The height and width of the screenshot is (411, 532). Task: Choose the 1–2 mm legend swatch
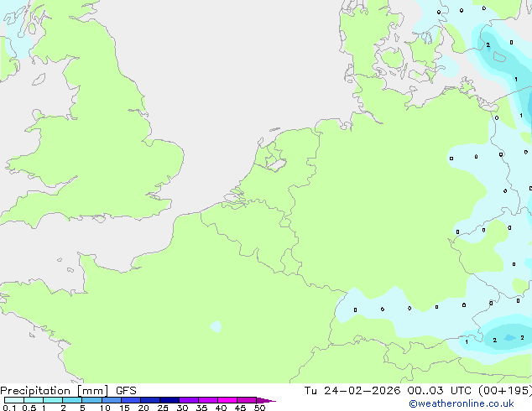click(53, 400)
